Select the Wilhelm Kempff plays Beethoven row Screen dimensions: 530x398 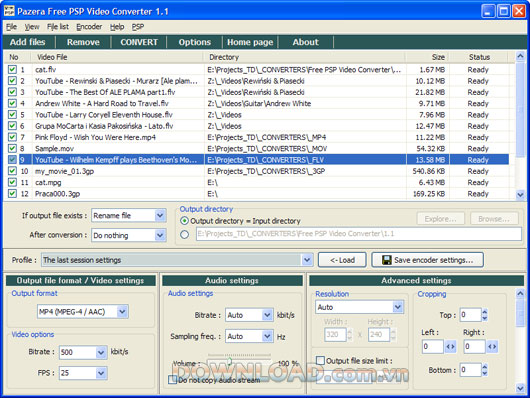click(x=258, y=160)
